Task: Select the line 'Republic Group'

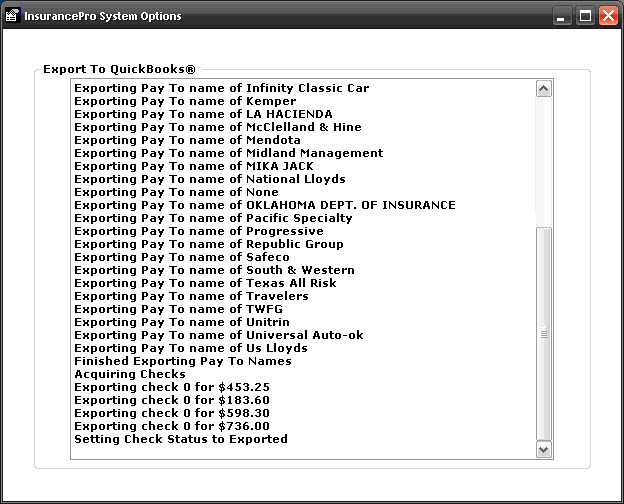Action: (x=209, y=244)
